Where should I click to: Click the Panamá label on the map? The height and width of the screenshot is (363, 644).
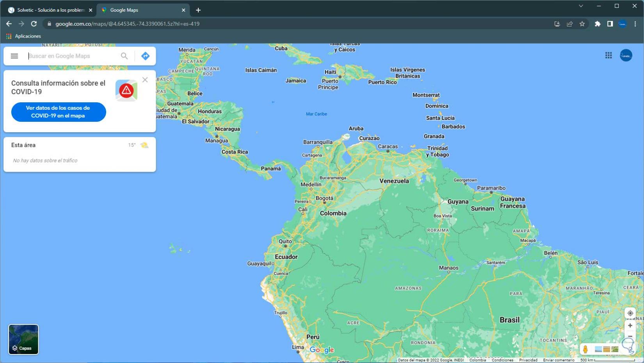coord(271,169)
